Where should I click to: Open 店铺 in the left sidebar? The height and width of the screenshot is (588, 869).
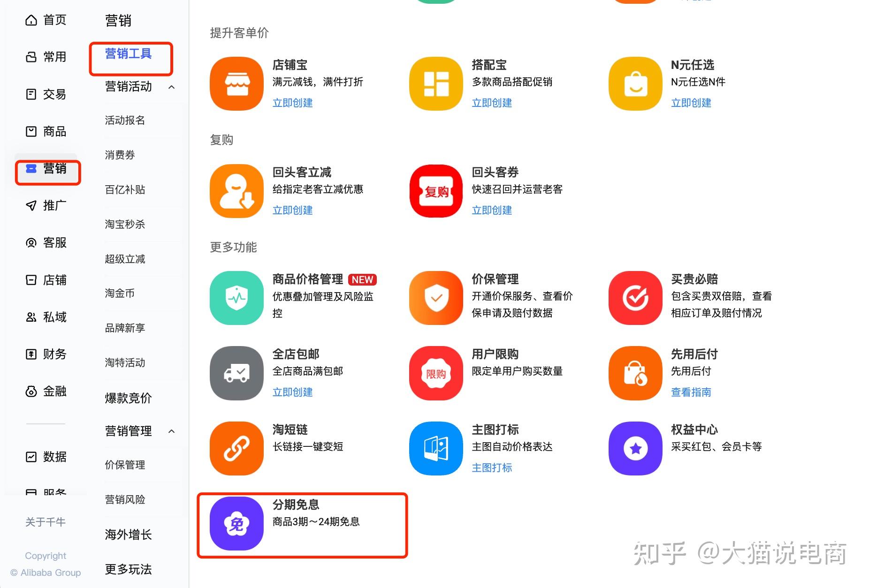click(46, 280)
